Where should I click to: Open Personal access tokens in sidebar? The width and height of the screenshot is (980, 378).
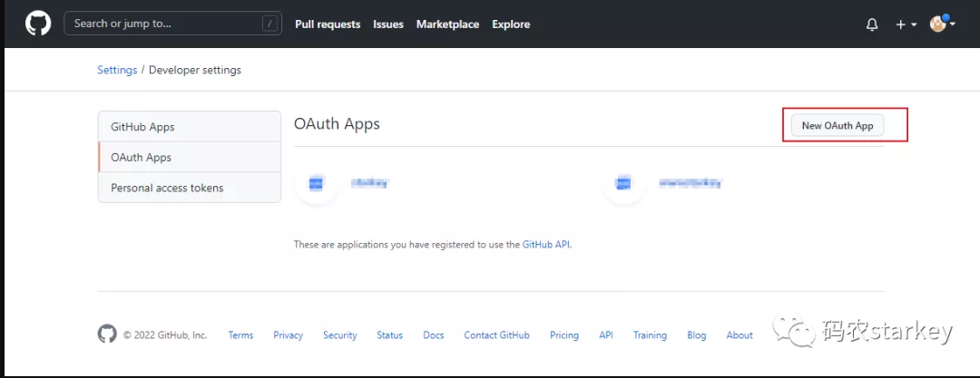click(x=167, y=188)
